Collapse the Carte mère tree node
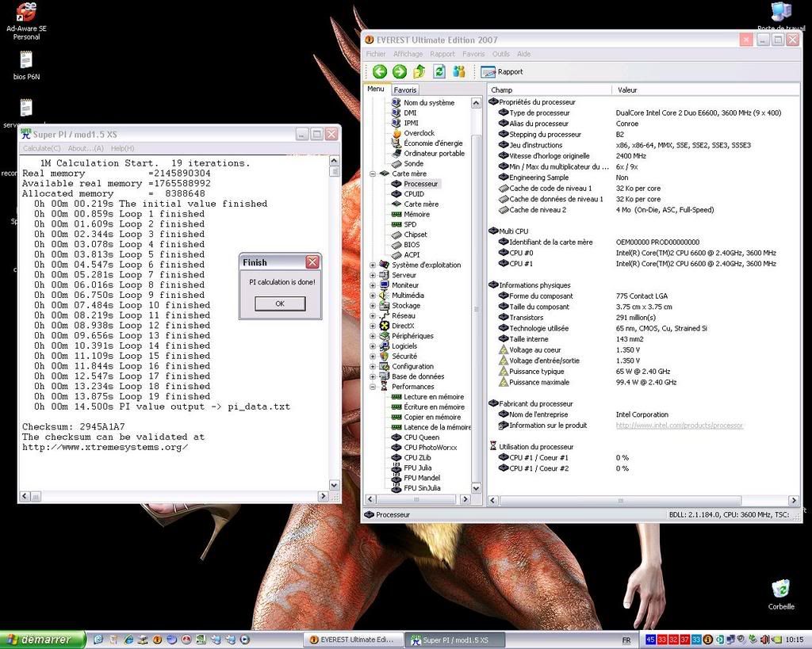Image resolution: width=812 pixels, height=649 pixels. pos(373,174)
